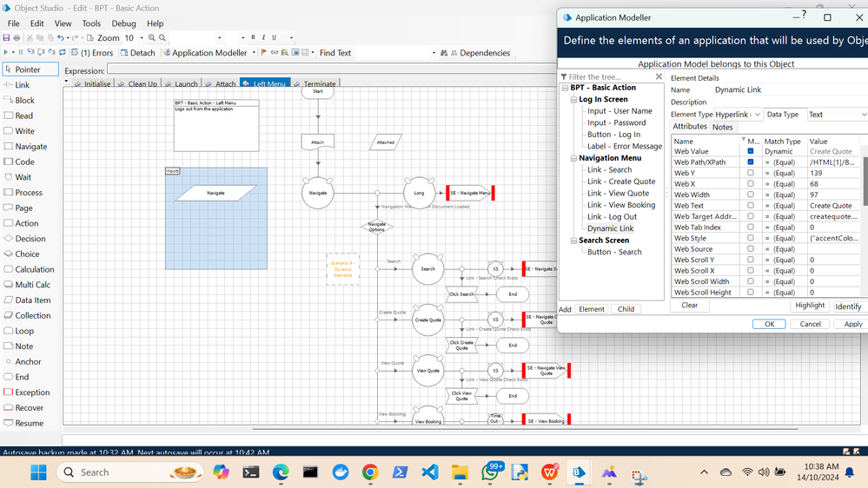Collapse the Navigation Menu tree node

click(x=574, y=158)
